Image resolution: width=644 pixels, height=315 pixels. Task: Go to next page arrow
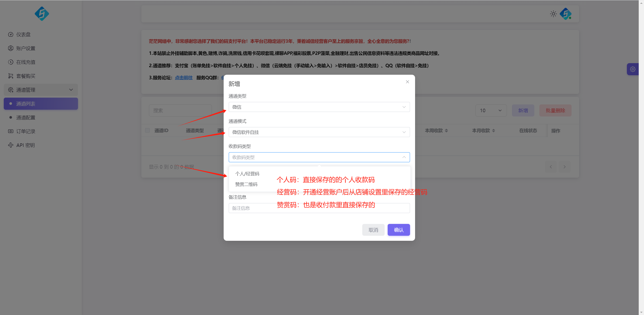(565, 167)
